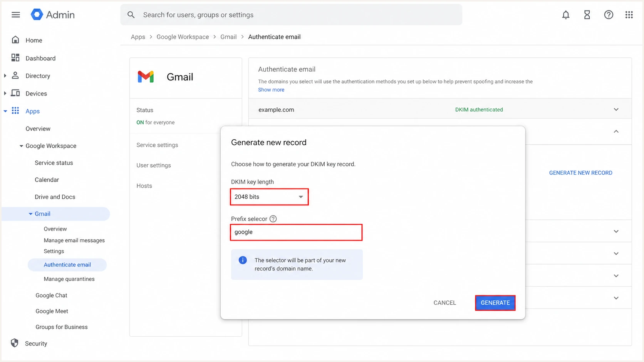Expand the Directory sidebar section
The image size is (644, 362).
(x=5, y=76)
